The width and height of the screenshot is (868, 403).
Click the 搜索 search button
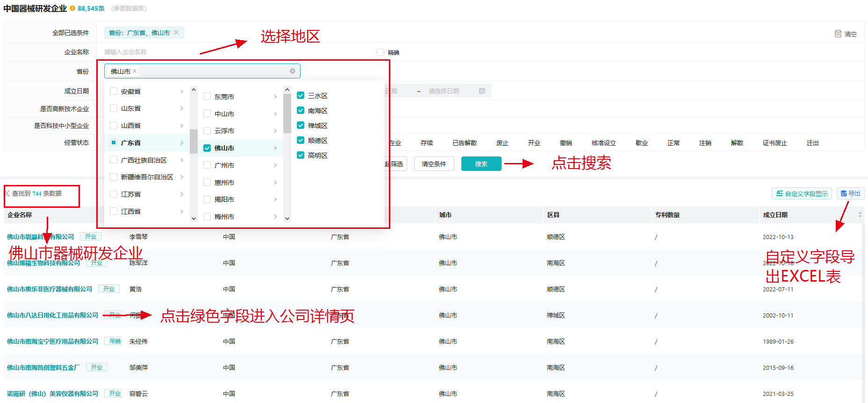click(481, 164)
